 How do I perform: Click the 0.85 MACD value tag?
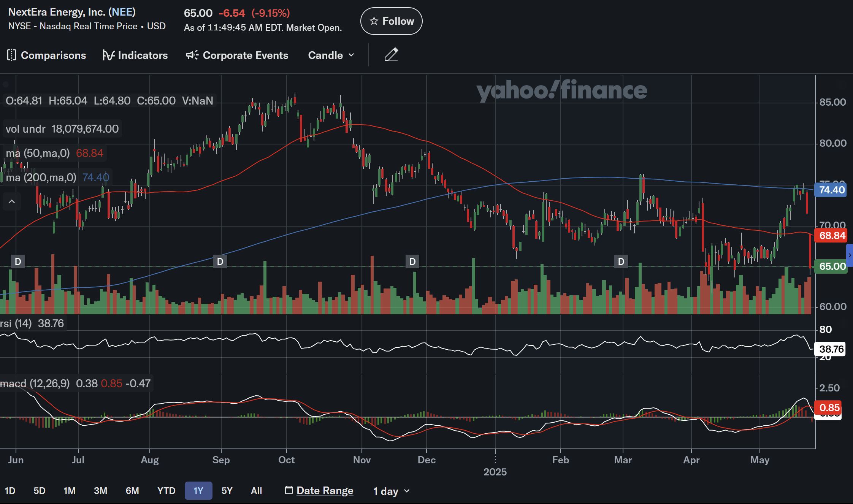pos(829,408)
